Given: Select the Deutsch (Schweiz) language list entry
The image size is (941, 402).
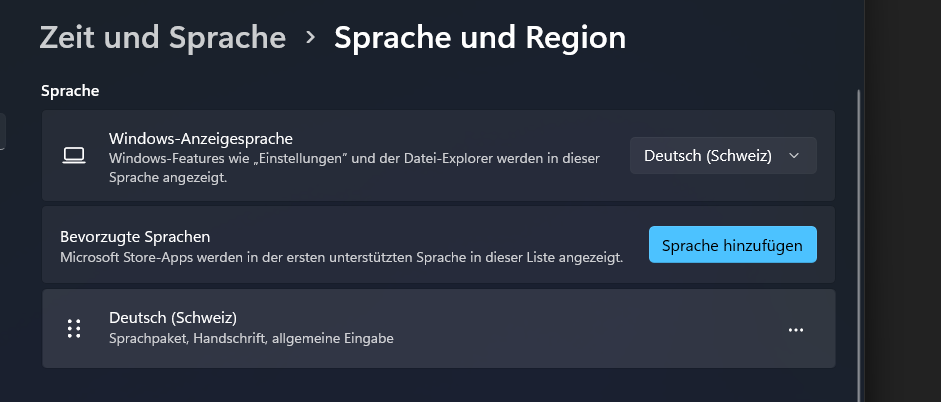Looking at the screenshot, I should (x=172, y=318).
